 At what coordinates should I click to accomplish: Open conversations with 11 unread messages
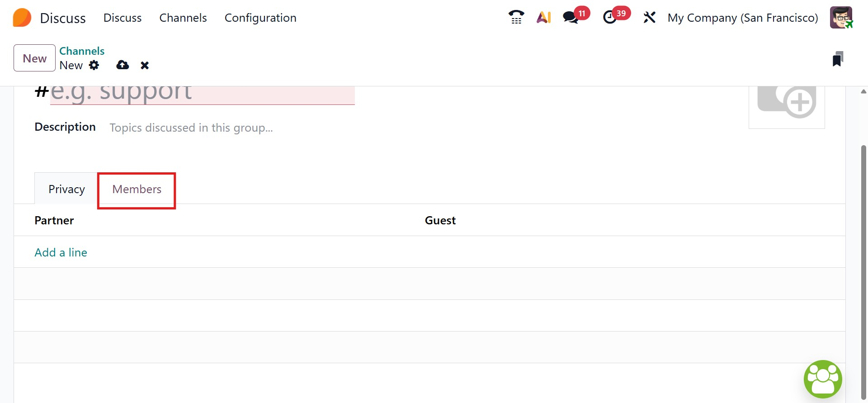571,18
